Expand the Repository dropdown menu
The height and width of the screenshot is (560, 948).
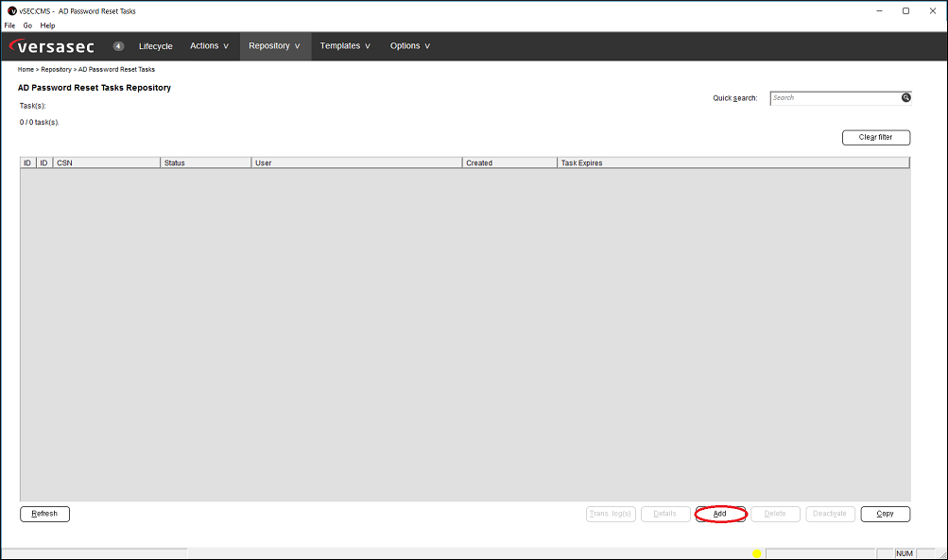(274, 46)
